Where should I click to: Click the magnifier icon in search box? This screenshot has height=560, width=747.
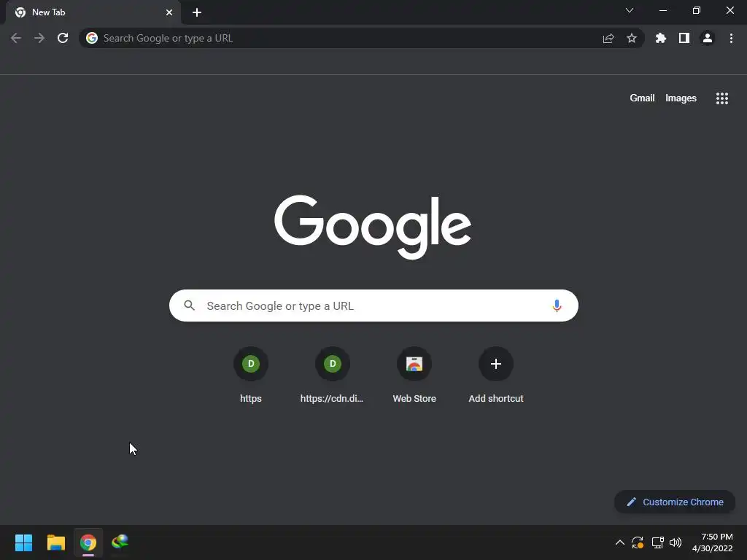pos(189,306)
